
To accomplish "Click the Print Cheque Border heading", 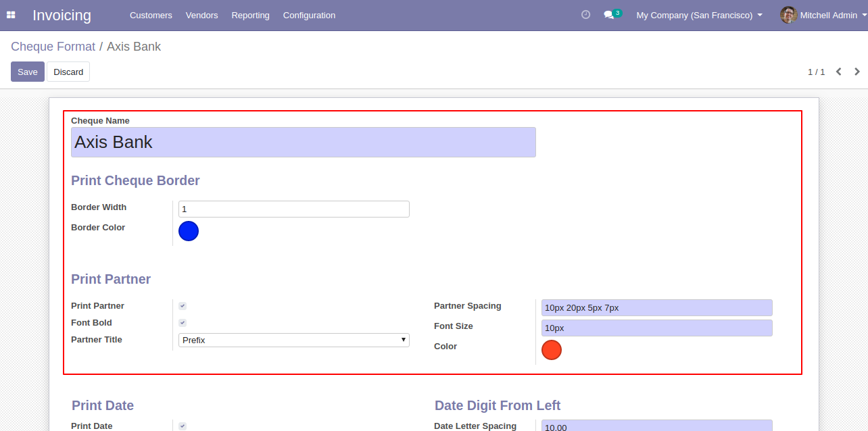I will (x=135, y=180).
